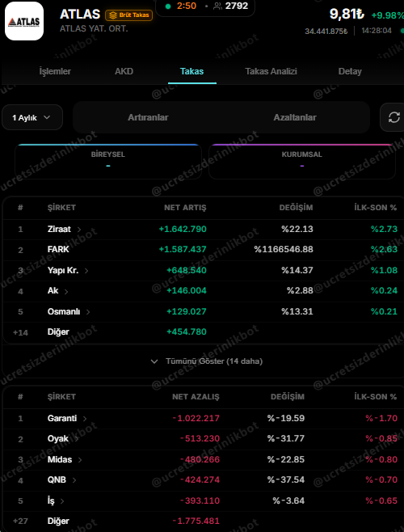Expand the Ziraat row chevron
The image size is (404, 532).
coord(79,230)
